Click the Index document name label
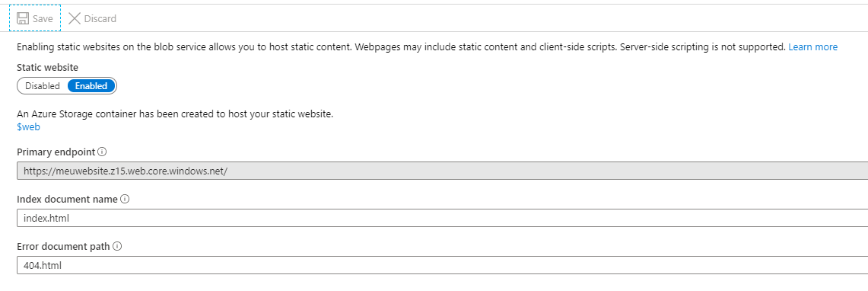This screenshot has height=291, width=868. 67,199
